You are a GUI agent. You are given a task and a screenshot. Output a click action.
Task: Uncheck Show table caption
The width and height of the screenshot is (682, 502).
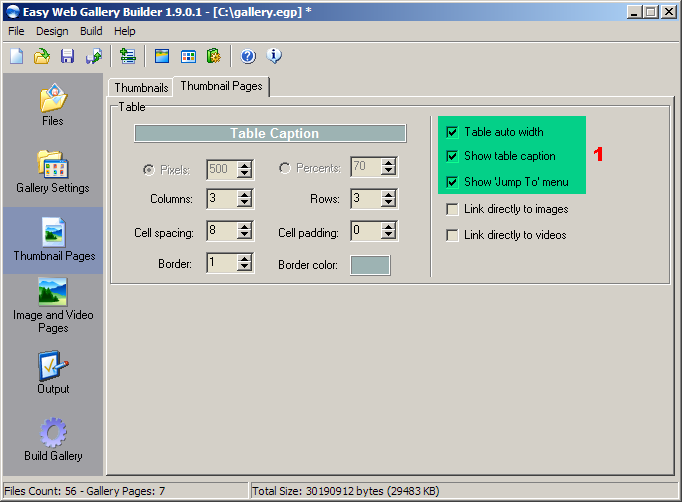[x=452, y=156]
